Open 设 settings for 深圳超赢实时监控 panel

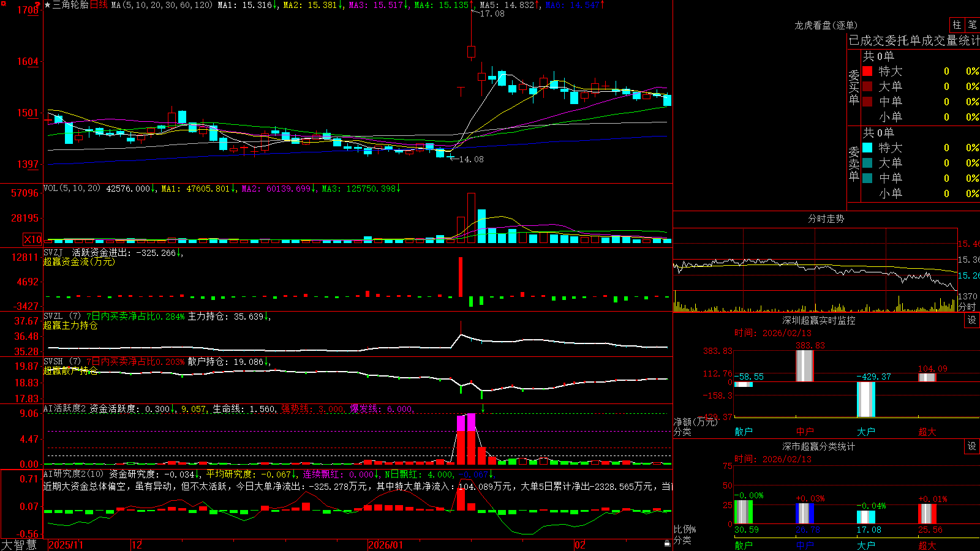pyautogui.click(x=972, y=320)
